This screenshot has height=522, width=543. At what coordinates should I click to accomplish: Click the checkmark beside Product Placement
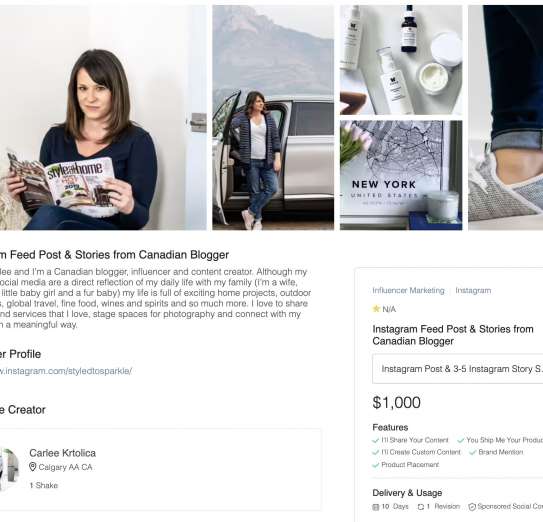pyautogui.click(x=375, y=465)
